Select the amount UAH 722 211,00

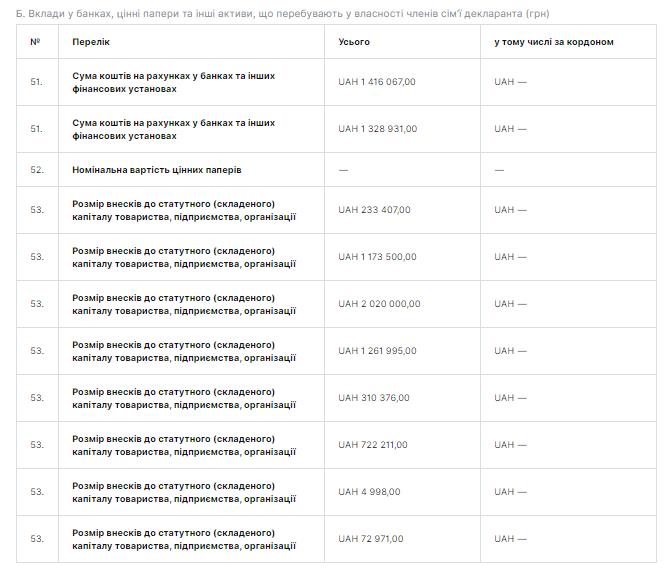373,445
